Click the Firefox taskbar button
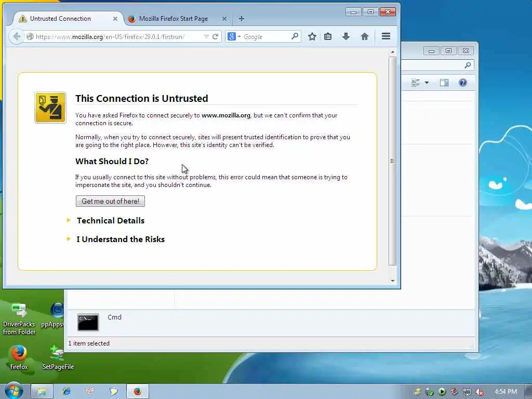 pyautogui.click(x=137, y=392)
